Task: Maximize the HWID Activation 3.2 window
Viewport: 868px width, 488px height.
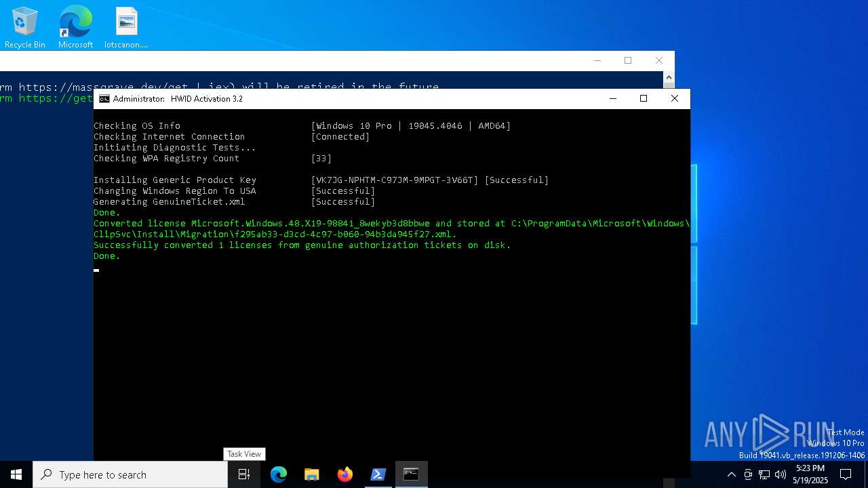Action: click(644, 99)
